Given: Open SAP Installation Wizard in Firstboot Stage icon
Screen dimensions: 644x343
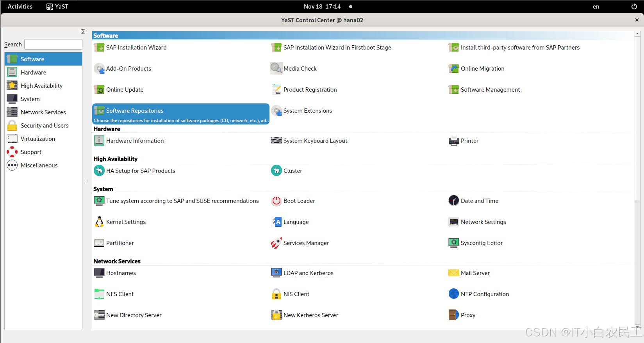Looking at the screenshot, I should click(x=277, y=48).
